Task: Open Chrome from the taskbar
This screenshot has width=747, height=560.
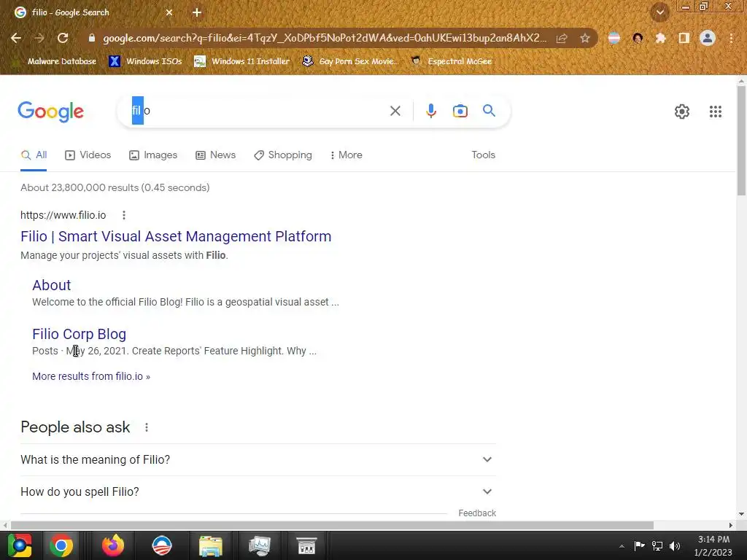Action: tap(61, 545)
